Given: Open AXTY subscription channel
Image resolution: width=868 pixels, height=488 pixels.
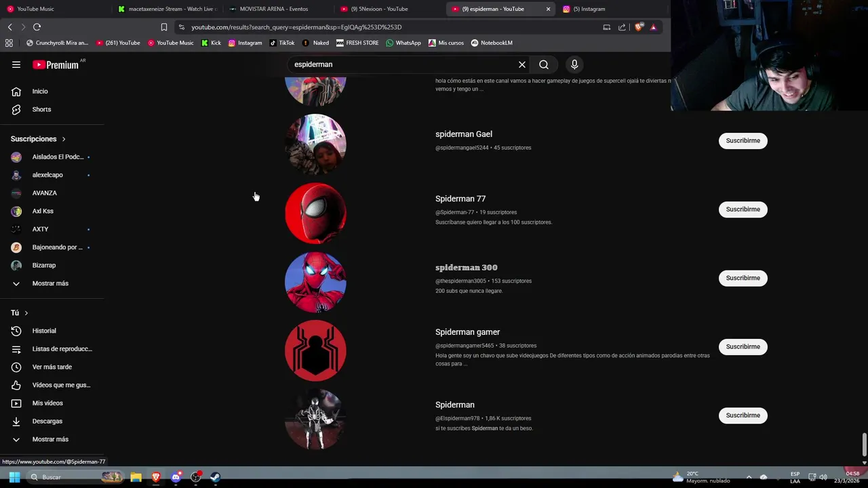Looking at the screenshot, I should tap(40, 229).
